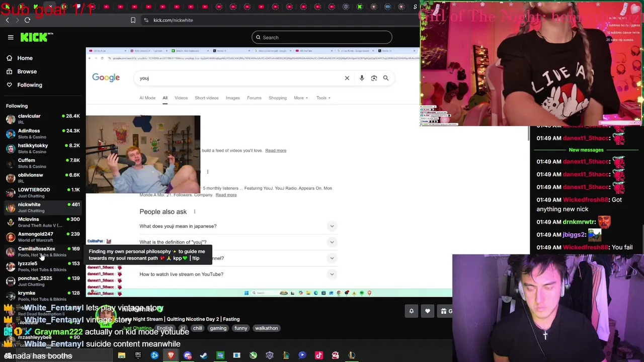Toggle follow with the heart button
Screen dimensions: 644x362
tap(428, 311)
